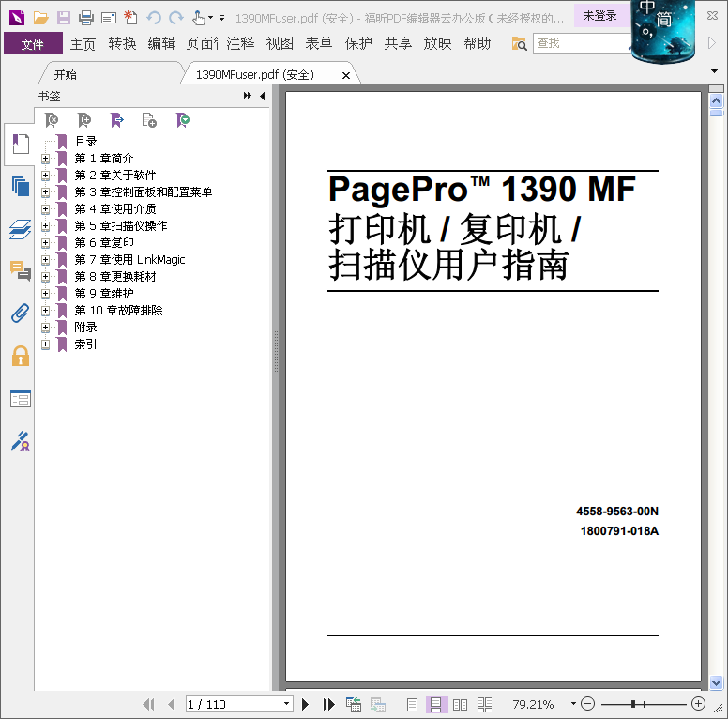728x719 pixels.
Task: Switch to continuous page view mode
Action: click(x=436, y=705)
